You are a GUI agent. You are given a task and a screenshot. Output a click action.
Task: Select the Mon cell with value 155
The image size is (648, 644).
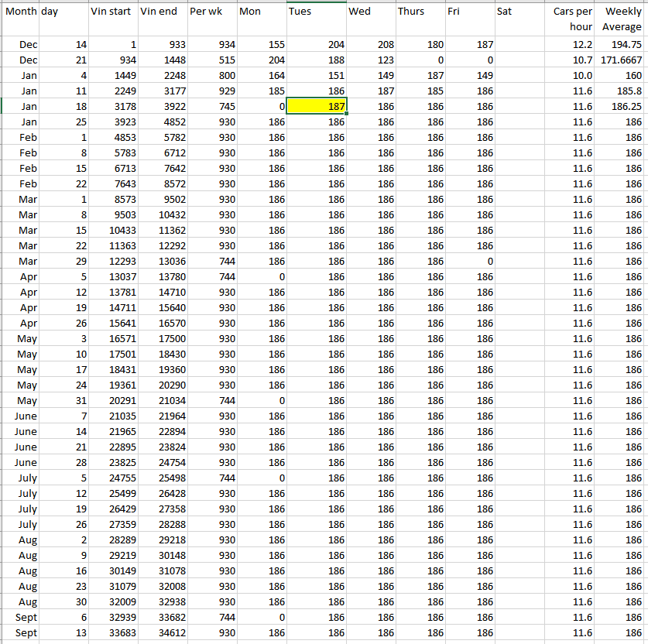click(x=261, y=45)
